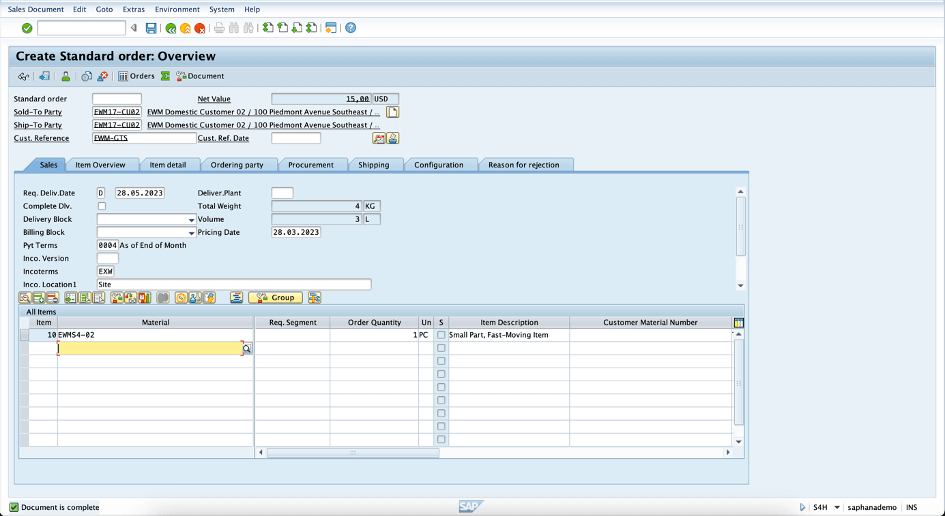
Task: Click the Orders button
Action: (x=136, y=76)
